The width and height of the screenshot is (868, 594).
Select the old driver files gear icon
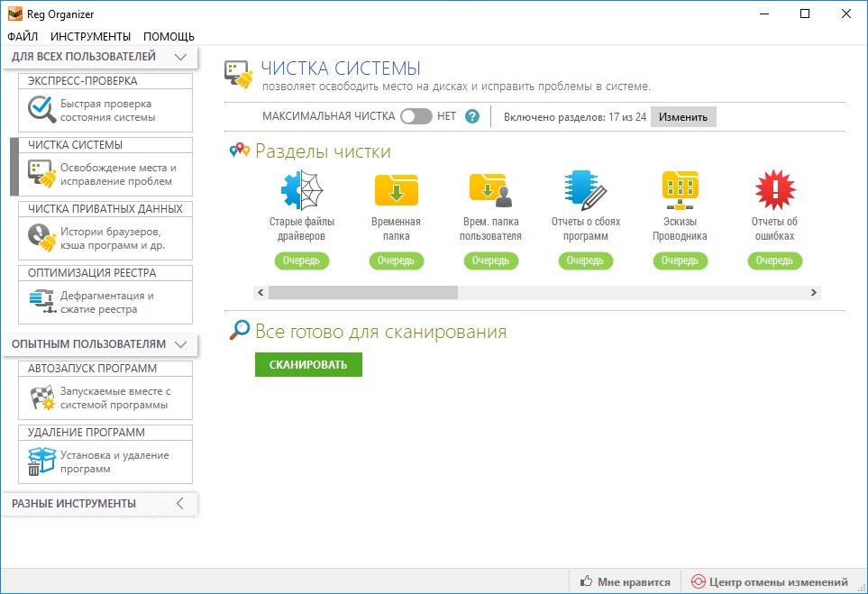302,190
